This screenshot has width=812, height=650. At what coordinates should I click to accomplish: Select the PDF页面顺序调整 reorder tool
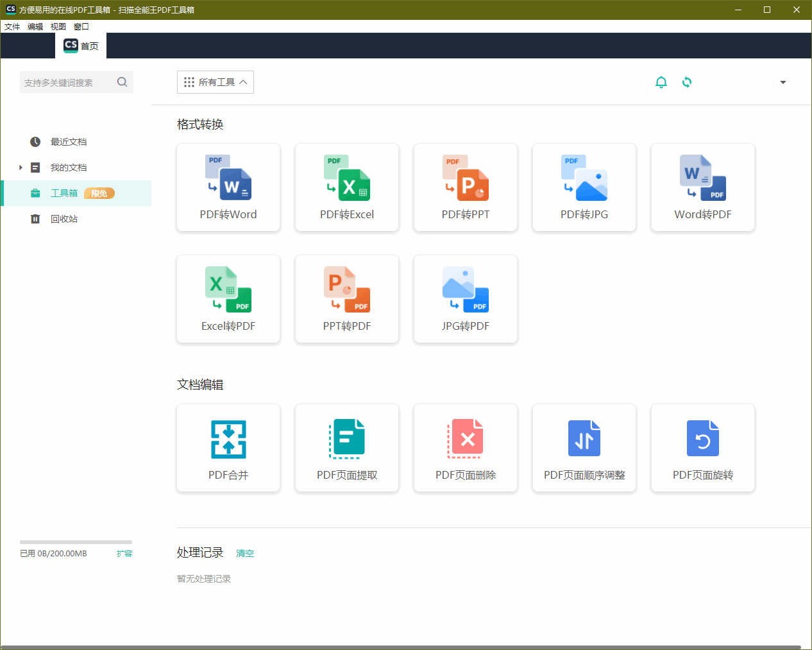tap(584, 448)
